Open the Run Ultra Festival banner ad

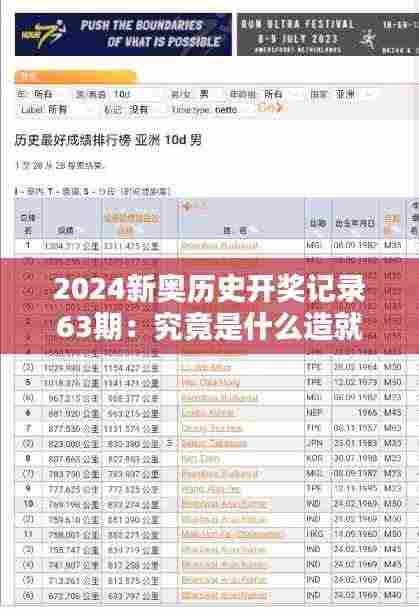328,34
